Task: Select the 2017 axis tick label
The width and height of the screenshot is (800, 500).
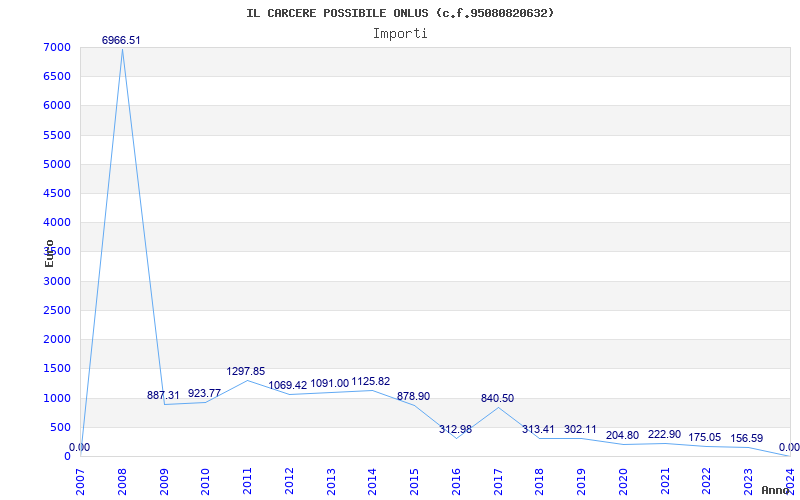Action: (x=497, y=482)
